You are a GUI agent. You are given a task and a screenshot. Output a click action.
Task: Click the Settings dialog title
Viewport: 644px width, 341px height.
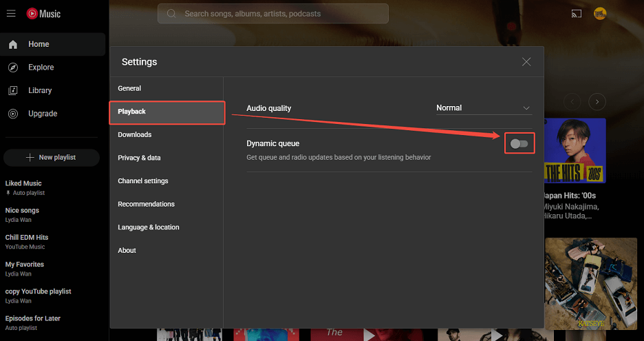(x=139, y=62)
